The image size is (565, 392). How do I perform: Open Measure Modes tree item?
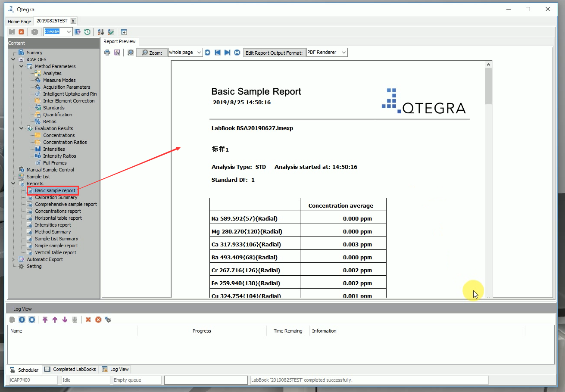[x=59, y=80]
